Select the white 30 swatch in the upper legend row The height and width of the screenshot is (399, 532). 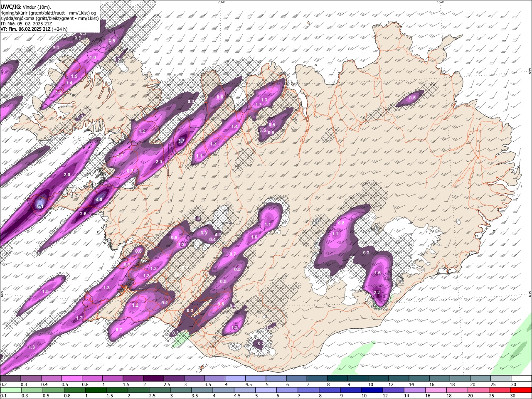pyautogui.click(x=521, y=378)
